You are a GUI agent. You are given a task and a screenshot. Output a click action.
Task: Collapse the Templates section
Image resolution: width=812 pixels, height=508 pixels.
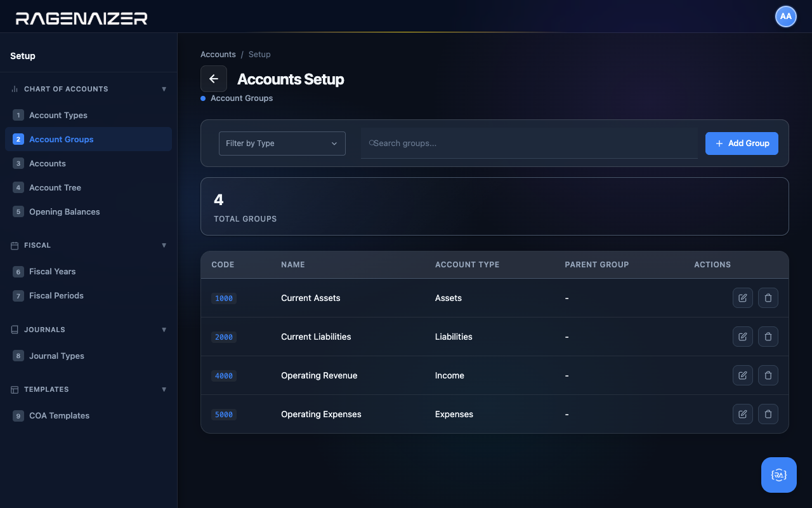tap(164, 389)
